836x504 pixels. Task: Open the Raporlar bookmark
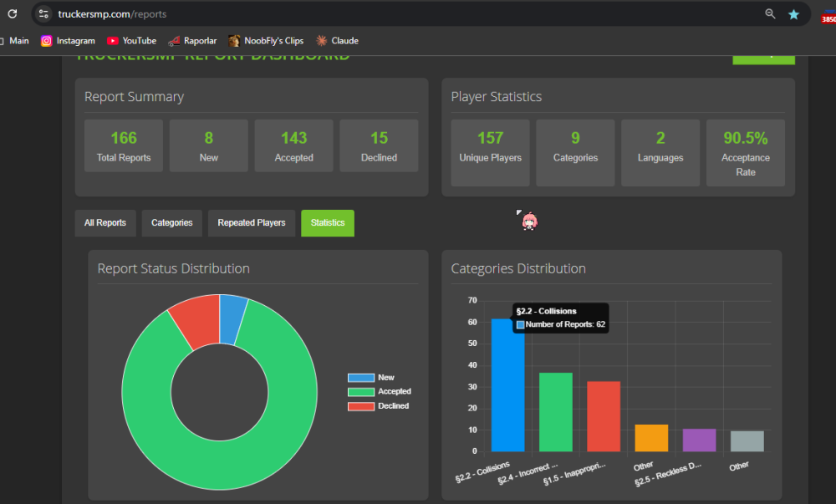(193, 40)
